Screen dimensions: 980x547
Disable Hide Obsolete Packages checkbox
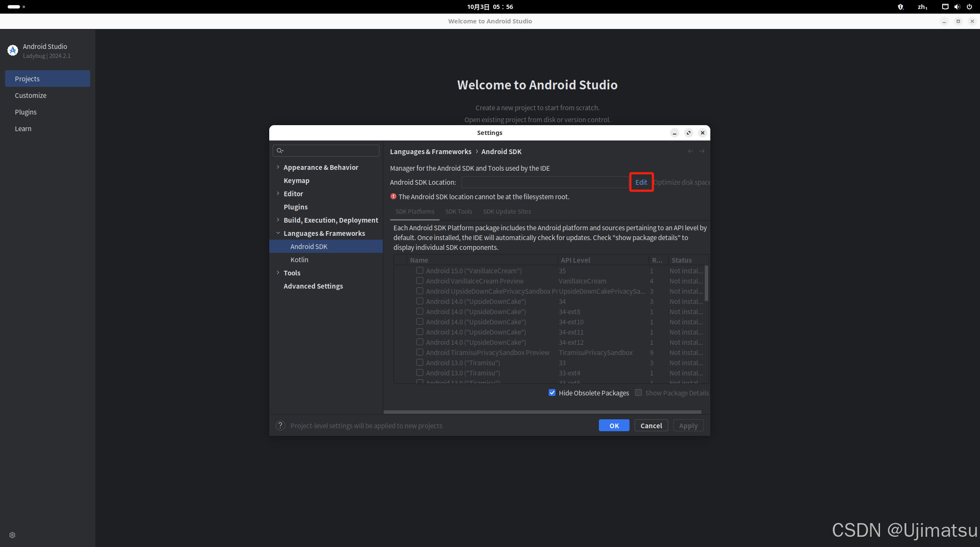point(552,392)
